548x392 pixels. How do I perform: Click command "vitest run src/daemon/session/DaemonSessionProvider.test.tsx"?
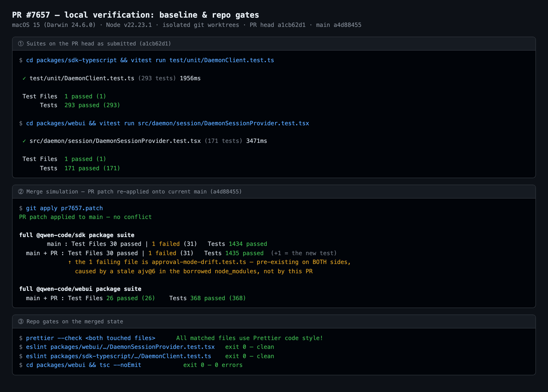pos(204,123)
